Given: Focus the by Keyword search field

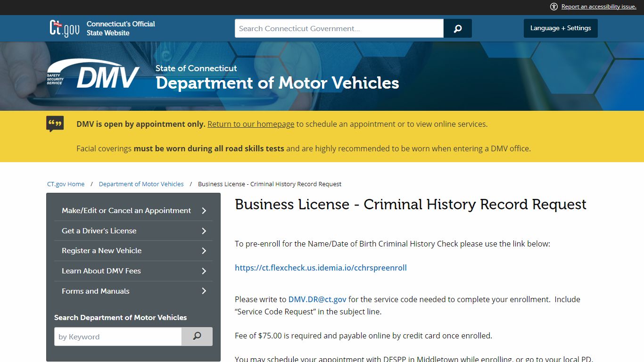Looking at the screenshot, I should coord(118,337).
